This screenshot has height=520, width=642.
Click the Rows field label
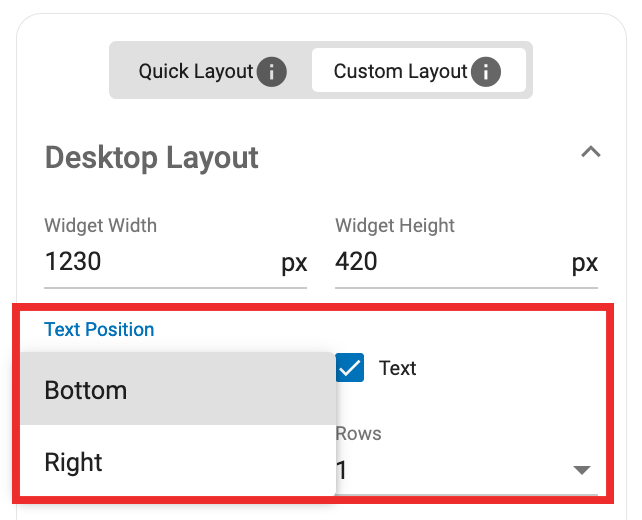[x=358, y=434]
